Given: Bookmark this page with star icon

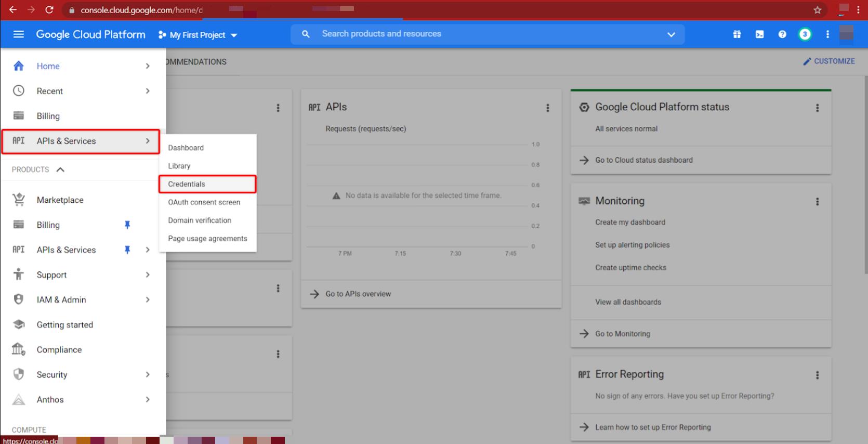Looking at the screenshot, I should point(817,10).
